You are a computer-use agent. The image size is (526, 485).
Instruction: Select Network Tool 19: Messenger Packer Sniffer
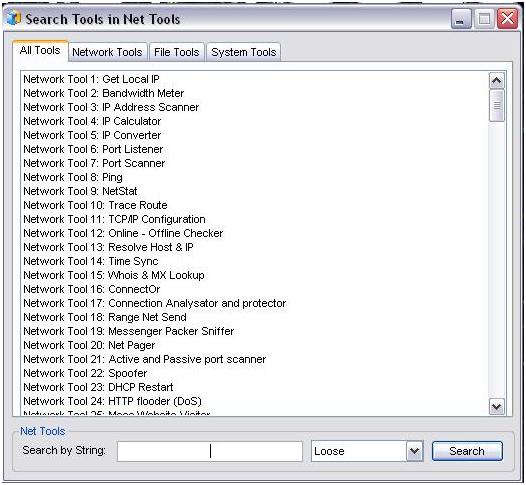pos(129,331)
